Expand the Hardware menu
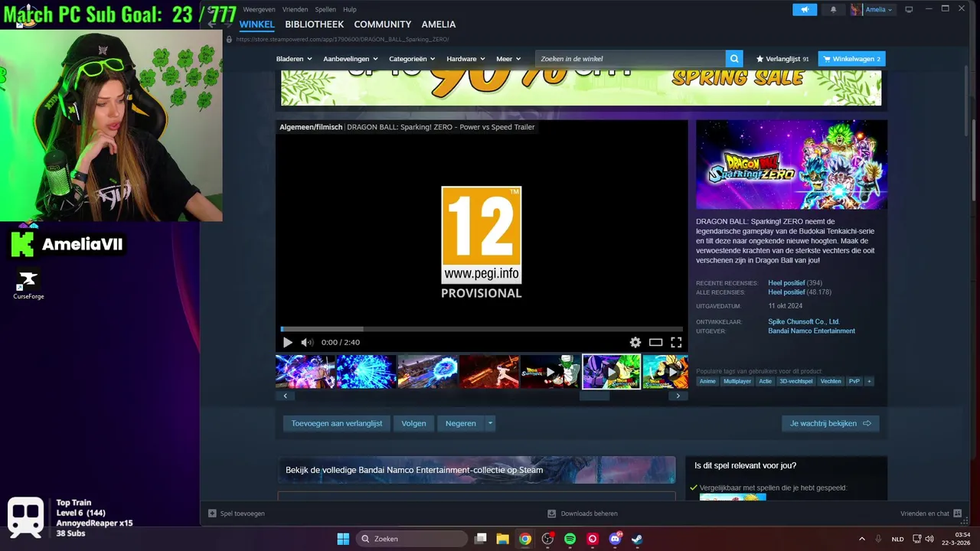This screenshot has height=551, width=980. tap(466, 59)
